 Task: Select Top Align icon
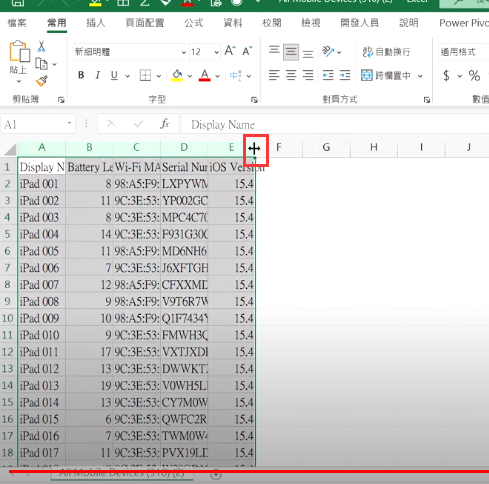274,51
